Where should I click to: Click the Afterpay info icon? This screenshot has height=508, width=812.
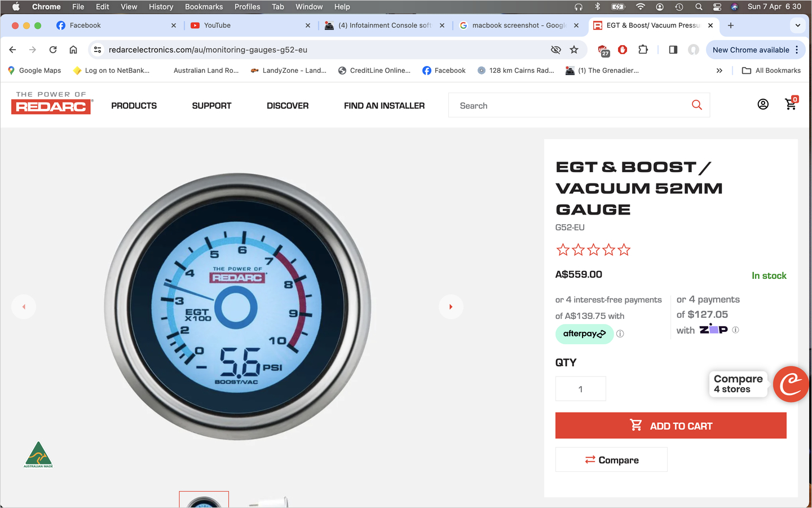(x=620, y=334)
